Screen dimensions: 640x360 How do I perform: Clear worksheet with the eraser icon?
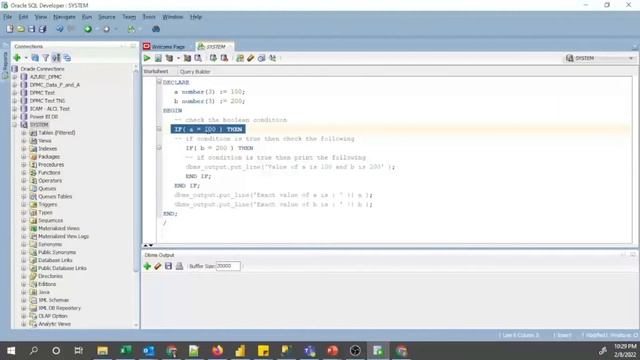pyautogui.click(x=251, y=58)
